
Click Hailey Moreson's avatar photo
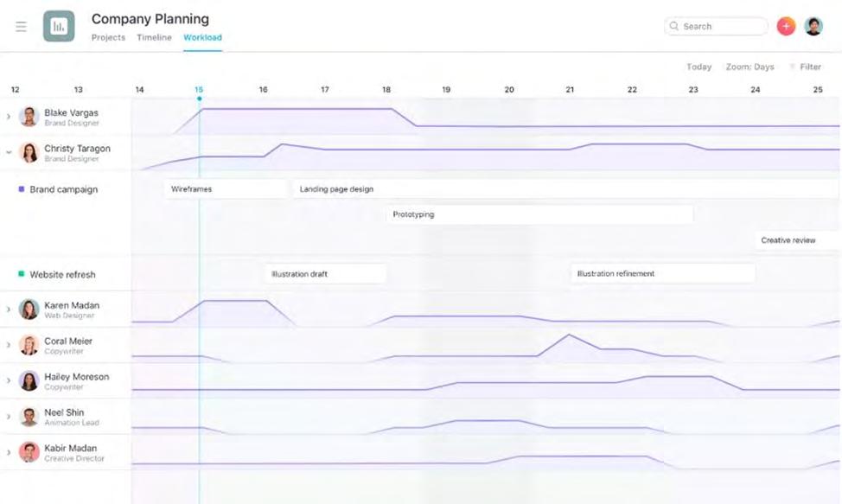pos(29,380)
